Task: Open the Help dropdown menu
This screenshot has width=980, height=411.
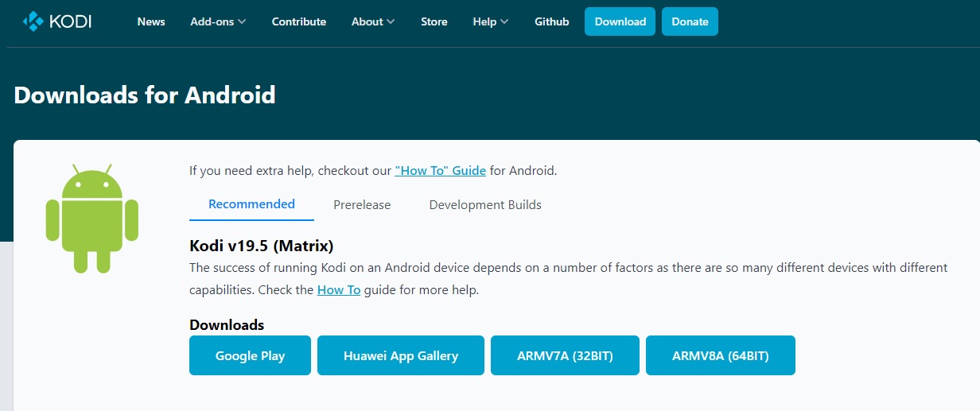Action: 491,21
